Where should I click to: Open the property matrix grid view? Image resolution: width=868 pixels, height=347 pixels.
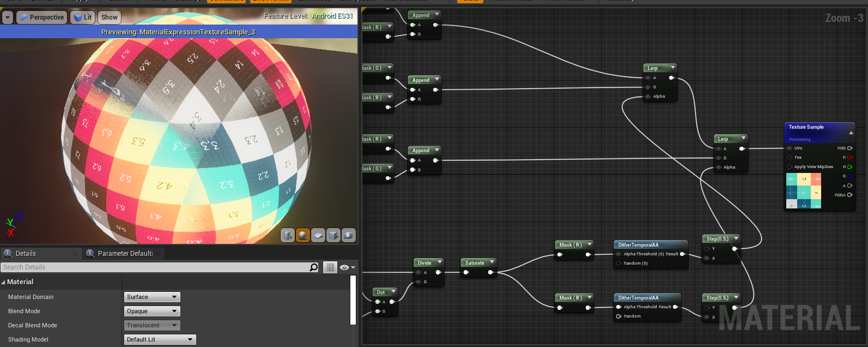[330, 267]
